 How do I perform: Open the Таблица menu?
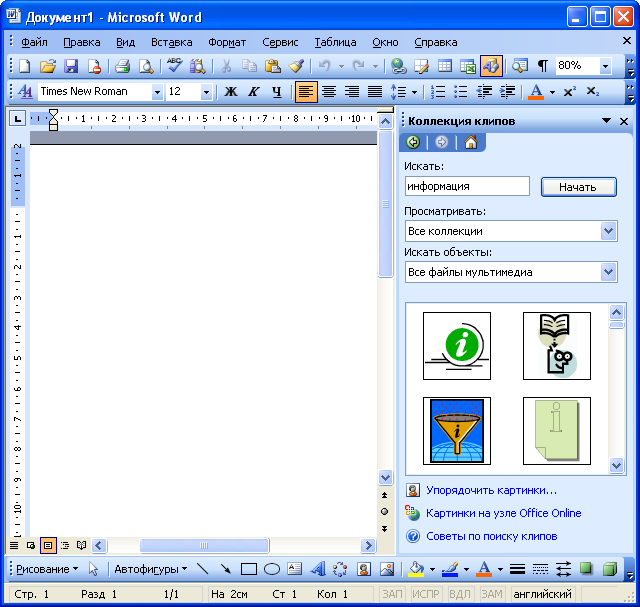coord(335,42)
